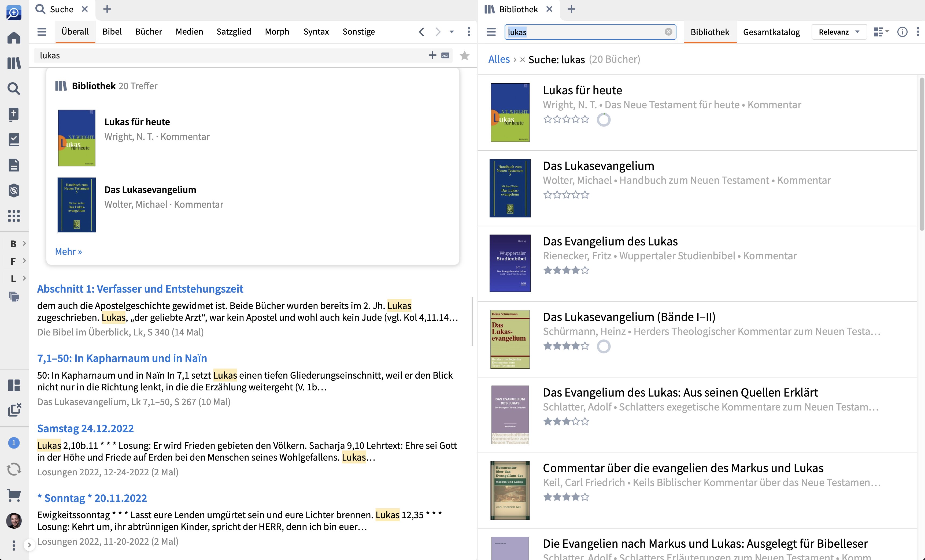
Task: Open the Bibliothek panel kebab menu
Action: pos(918,32)
